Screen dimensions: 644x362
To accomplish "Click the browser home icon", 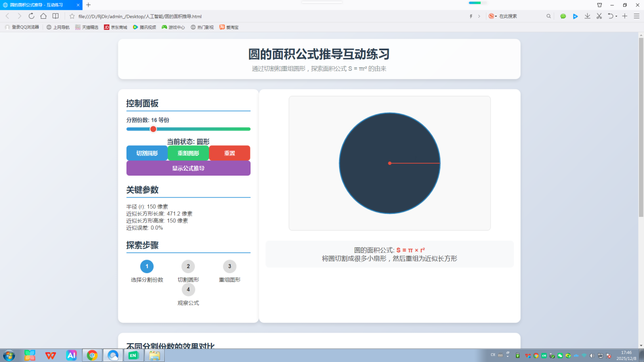I will pos(43,16).
